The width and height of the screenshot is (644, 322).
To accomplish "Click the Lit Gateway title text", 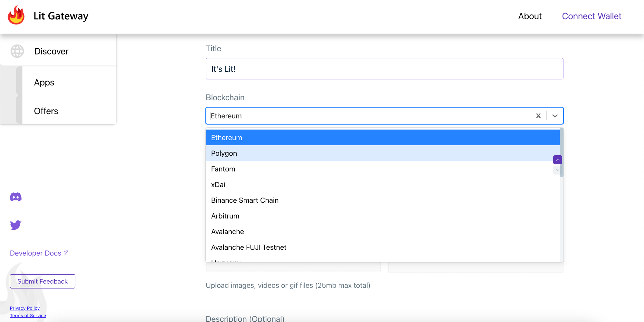I will pos(61,16).
